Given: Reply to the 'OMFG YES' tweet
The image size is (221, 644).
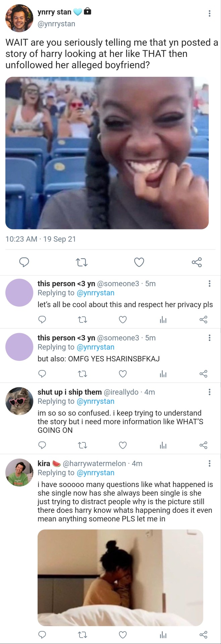Looking at the screenshot, I should [42, 374].
